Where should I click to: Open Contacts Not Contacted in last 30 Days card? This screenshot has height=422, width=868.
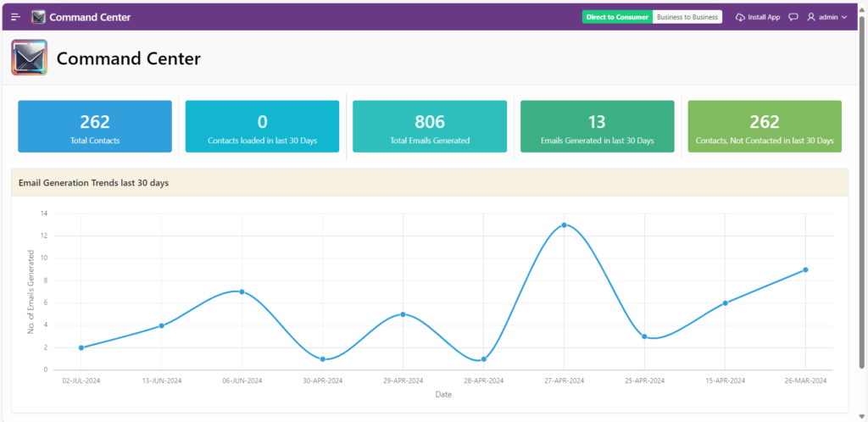pyautogui.click(x=765, y=127)
